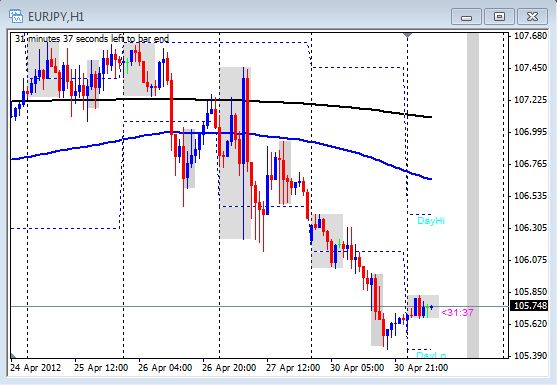Click the 26 Apr 20:00 time label
Screen dimensions: 557x385
[229, 368]
